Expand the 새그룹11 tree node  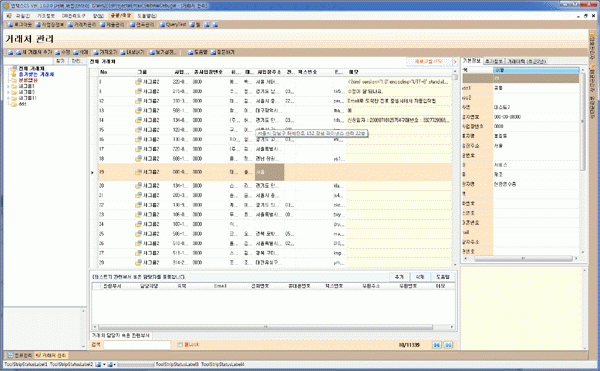(8, 98)
